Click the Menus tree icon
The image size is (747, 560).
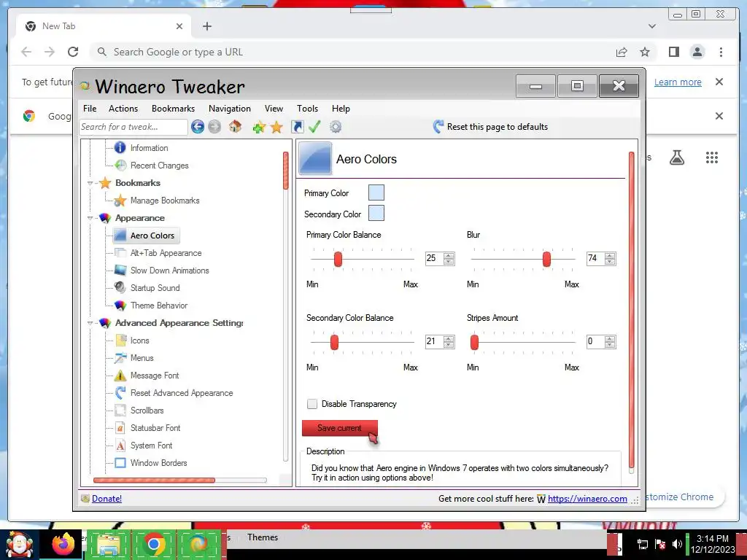pos(120,357)
